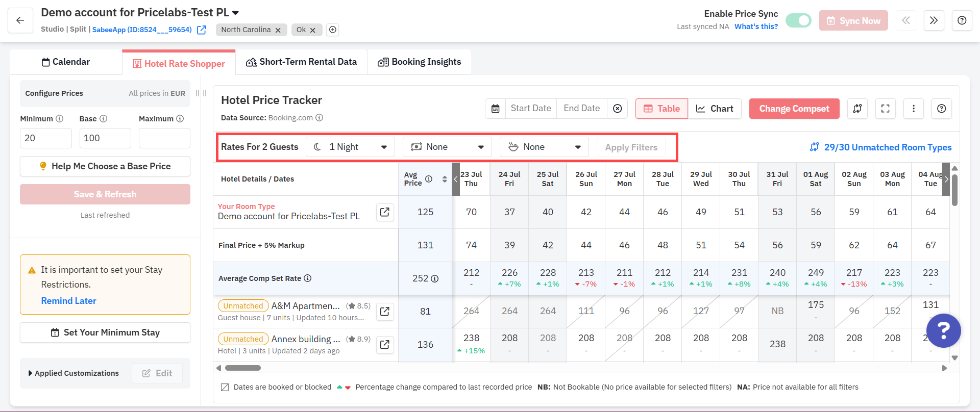The height and width of the screenshot is (412, 980).
Task: Click the End Date field
Action: [582, 109]
